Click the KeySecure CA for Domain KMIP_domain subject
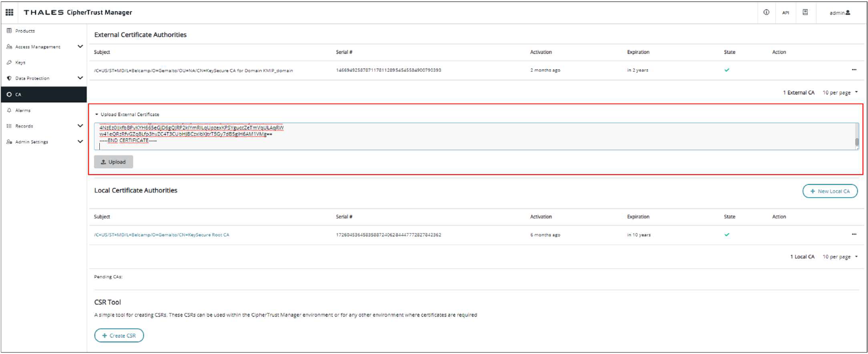 tap(193, 70)
